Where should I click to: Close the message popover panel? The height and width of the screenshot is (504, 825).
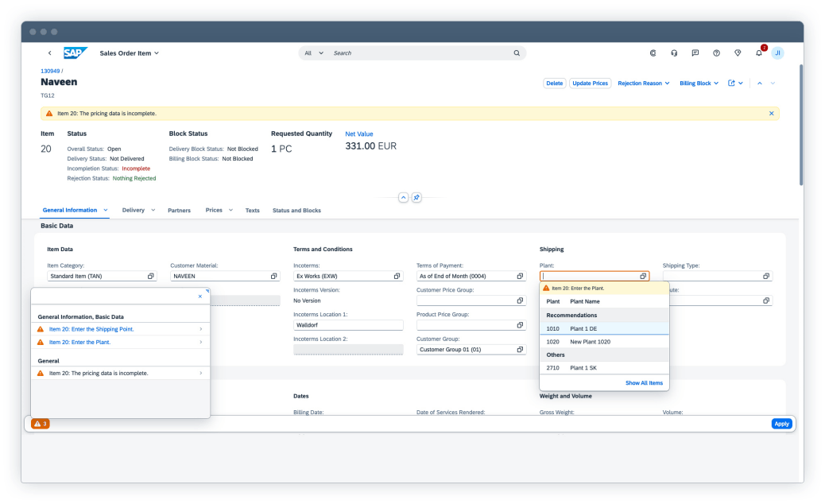(x=199, y=296)
